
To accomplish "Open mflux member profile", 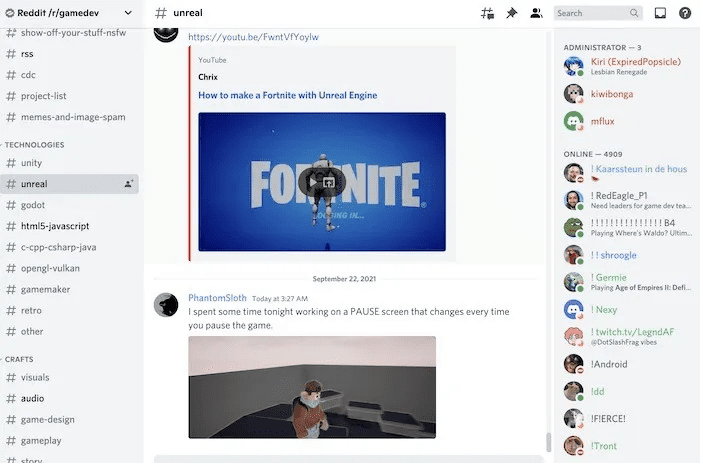I will click(626, 121).
